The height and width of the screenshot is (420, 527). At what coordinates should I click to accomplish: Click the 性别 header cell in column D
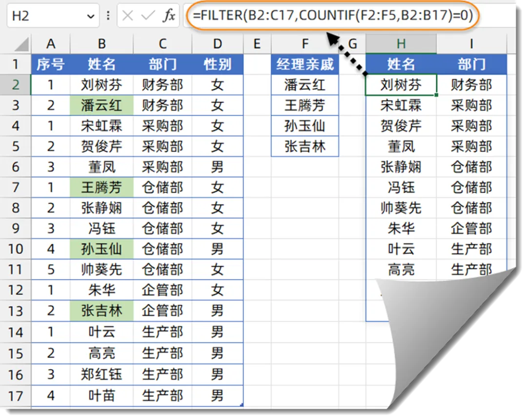(217, 64)
